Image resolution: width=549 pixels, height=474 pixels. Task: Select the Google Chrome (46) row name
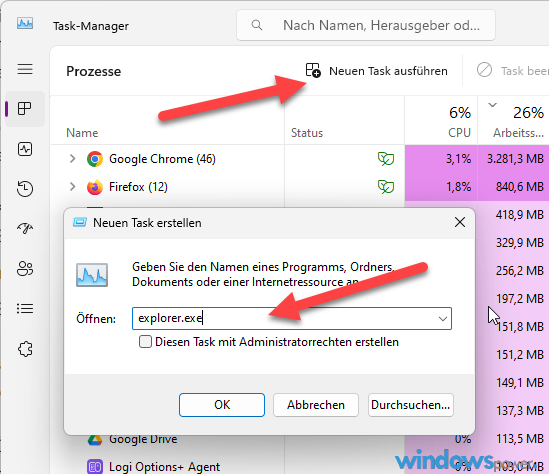coord(162,159)
